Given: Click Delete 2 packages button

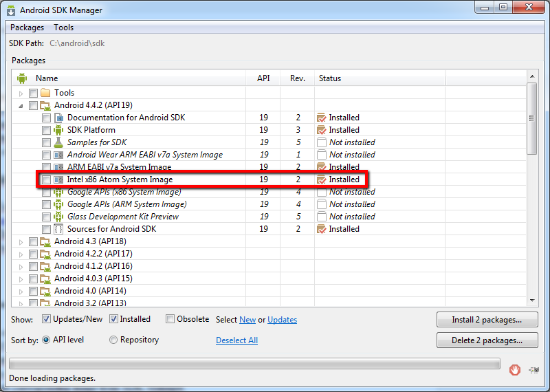Looking at the screenshot, I should pos(487,340).
